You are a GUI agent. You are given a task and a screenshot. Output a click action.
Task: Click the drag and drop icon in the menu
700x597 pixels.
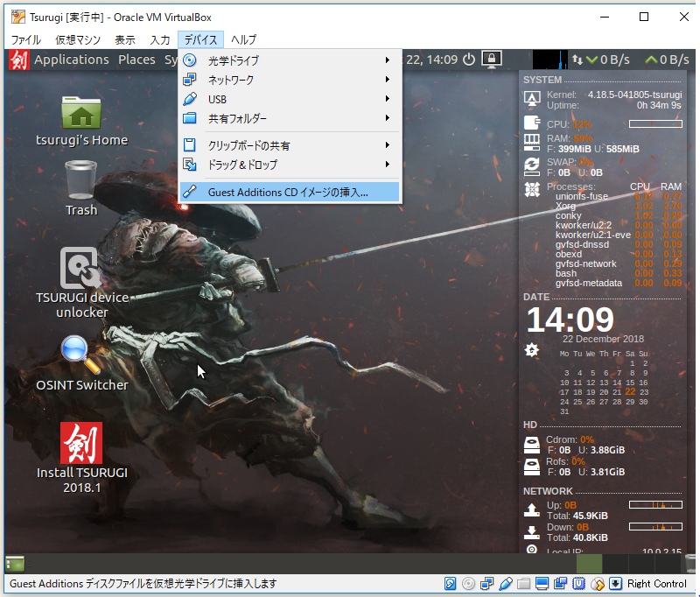click(190, 165)
